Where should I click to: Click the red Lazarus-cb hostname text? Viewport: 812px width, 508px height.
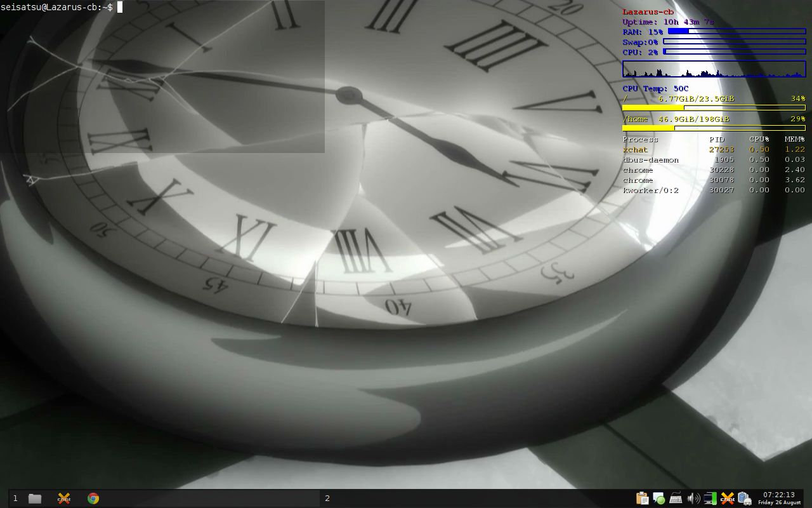(648, 11)
